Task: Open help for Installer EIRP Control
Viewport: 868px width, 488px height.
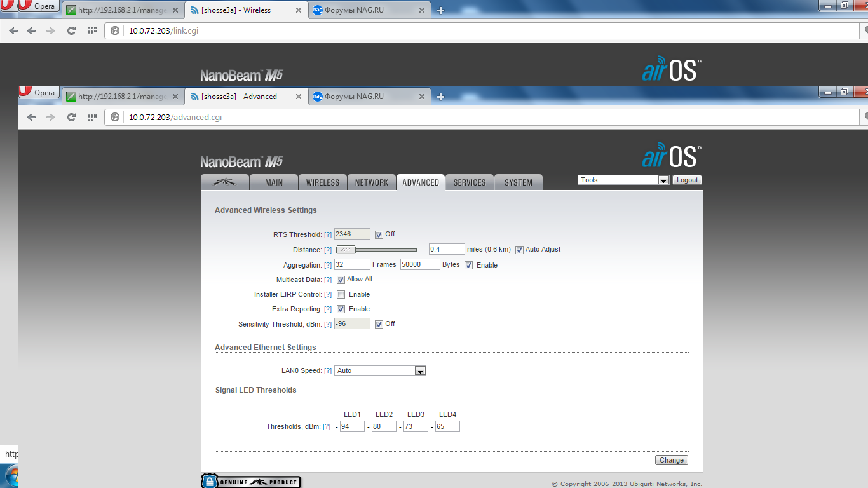Action: point(328,295)
